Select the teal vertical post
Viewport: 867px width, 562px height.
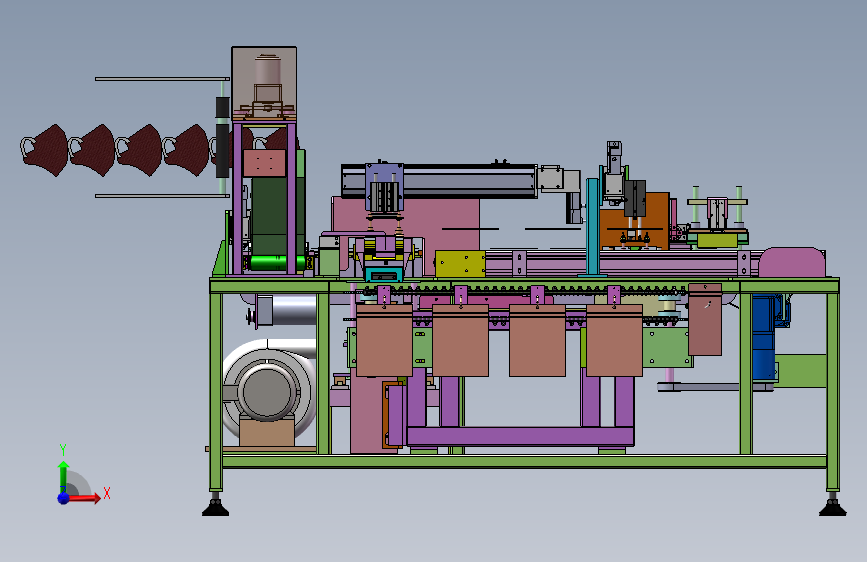click(592, 227)
